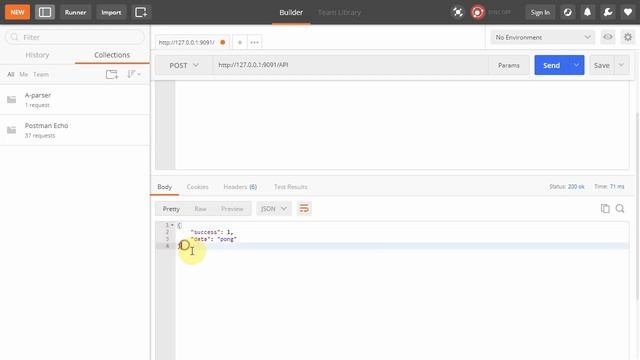Click the request body editor area
This screenshot has height=360, width=640.
coord(402,125)
